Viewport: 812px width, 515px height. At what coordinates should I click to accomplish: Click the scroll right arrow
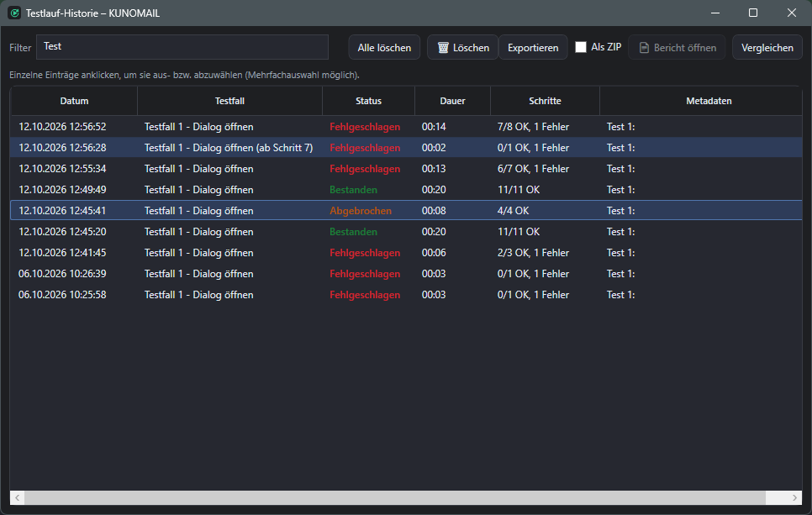[x=795, y=498]
